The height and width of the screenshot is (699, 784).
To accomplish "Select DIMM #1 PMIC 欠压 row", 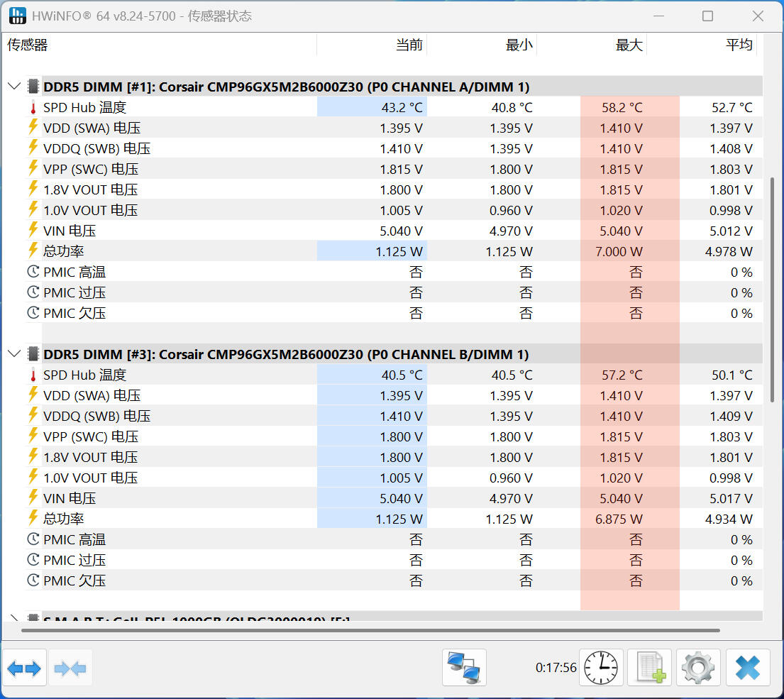I will pyautogui.click(x=394, y=313).
